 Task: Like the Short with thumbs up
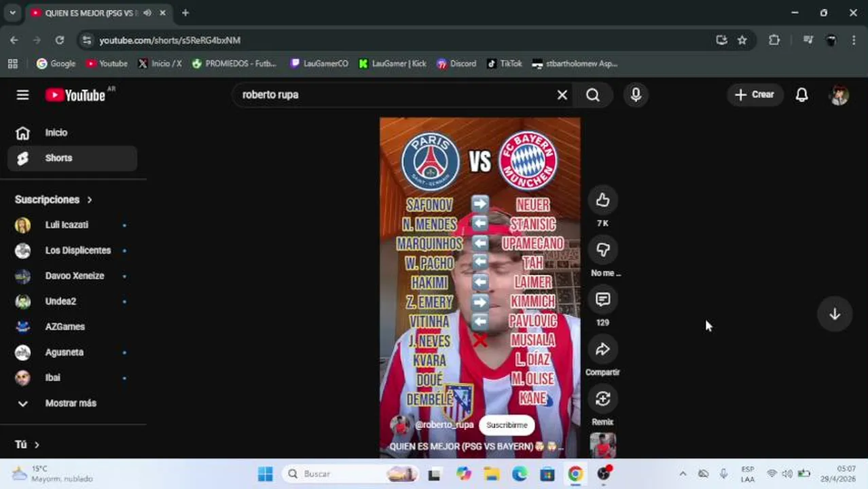coord(602,200)
